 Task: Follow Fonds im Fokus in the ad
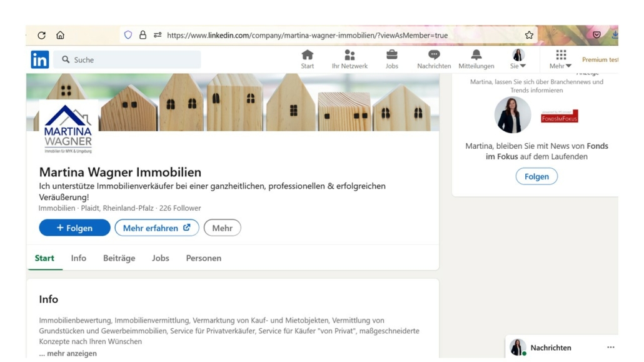click(536, 177)
